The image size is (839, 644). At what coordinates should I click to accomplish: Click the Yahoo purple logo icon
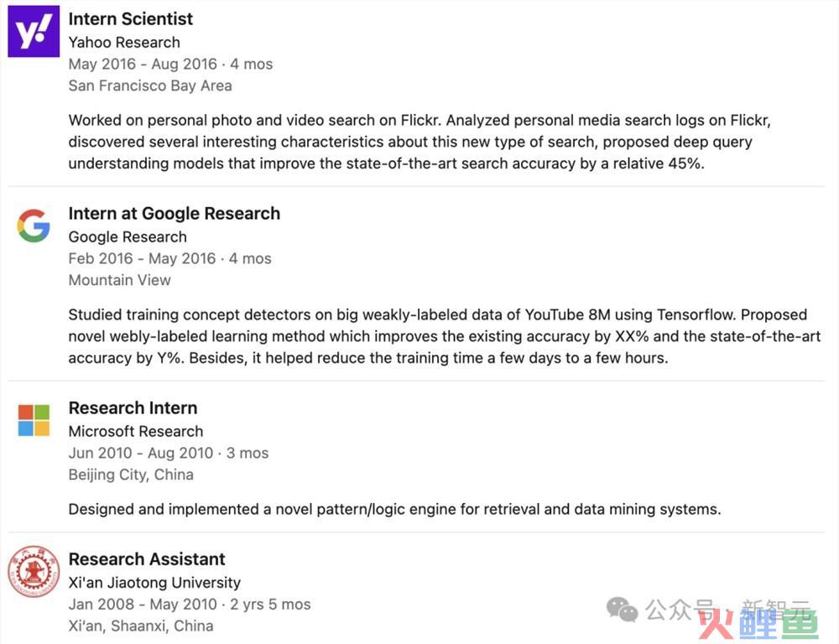coord(34,31)
